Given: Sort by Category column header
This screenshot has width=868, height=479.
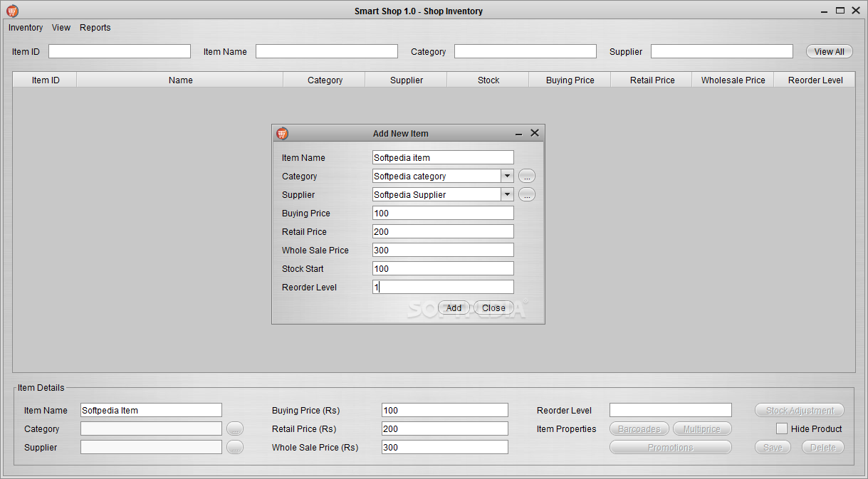Looking at the screenshot, I should 325,80.
